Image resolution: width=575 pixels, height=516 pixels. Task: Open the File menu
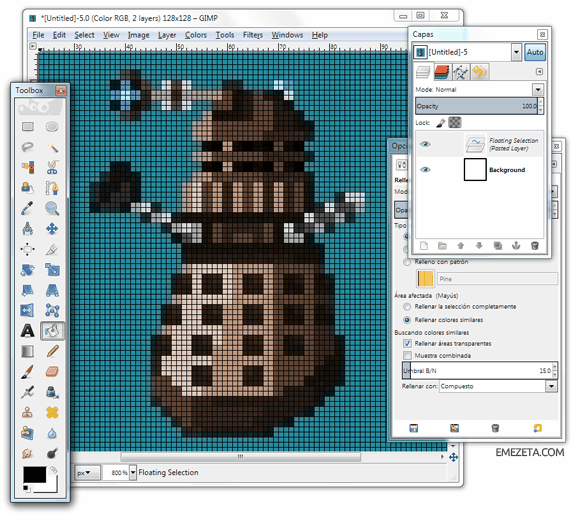38,35
